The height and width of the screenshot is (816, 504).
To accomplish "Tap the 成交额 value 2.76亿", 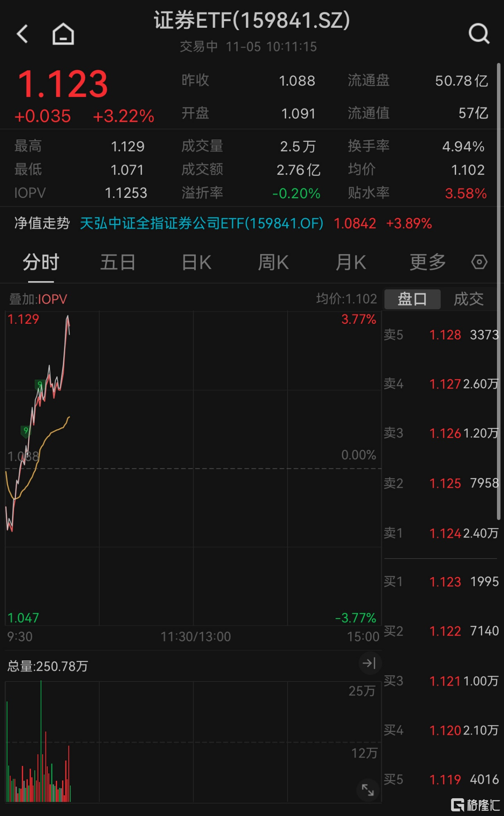I will [x=298, y=170].
